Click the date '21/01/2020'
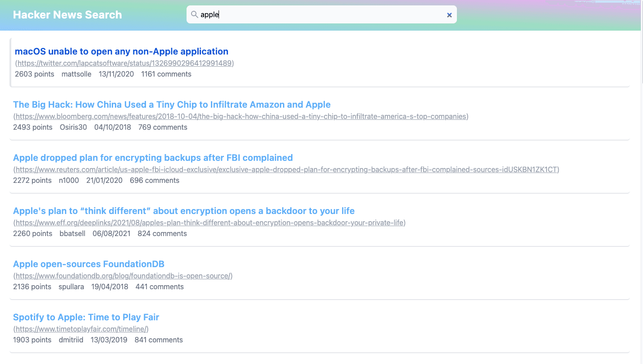The width and height of the screenshot is (643, 364). pyautogui.click(x=104, y=180)
